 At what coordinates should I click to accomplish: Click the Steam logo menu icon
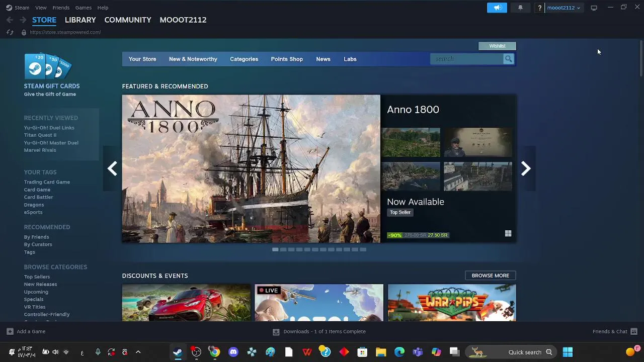point(9,8)
